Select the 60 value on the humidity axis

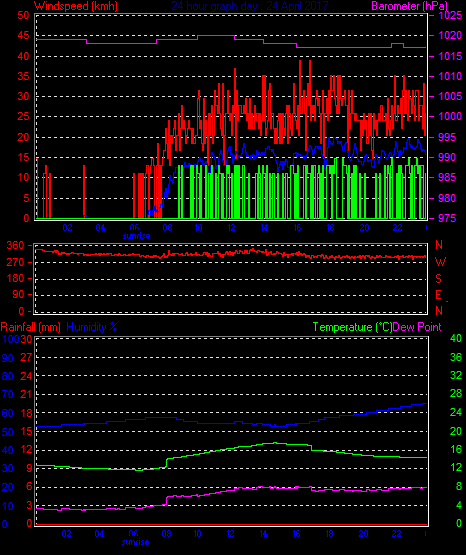[8, 413]
